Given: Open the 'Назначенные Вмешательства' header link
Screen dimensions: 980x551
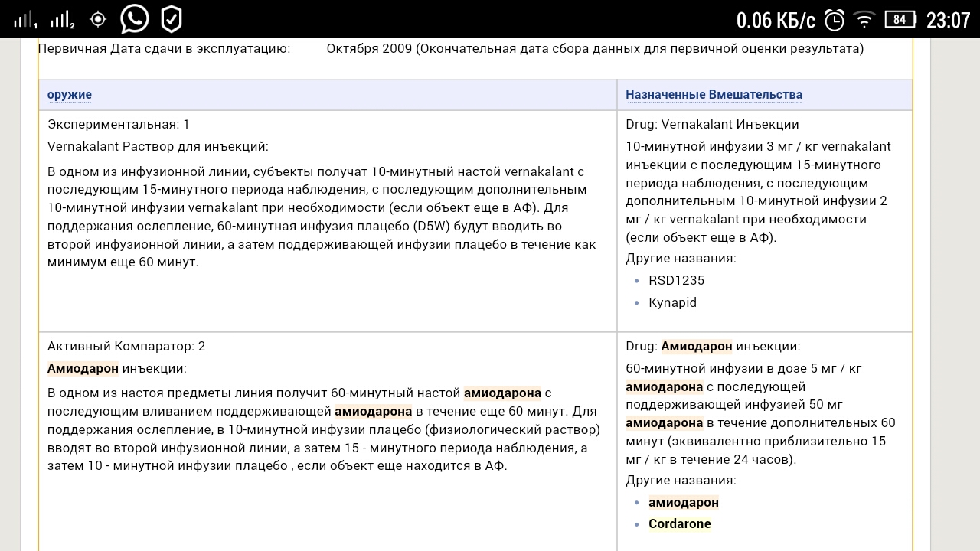Looking at the screenshot, I should point(714,95).
